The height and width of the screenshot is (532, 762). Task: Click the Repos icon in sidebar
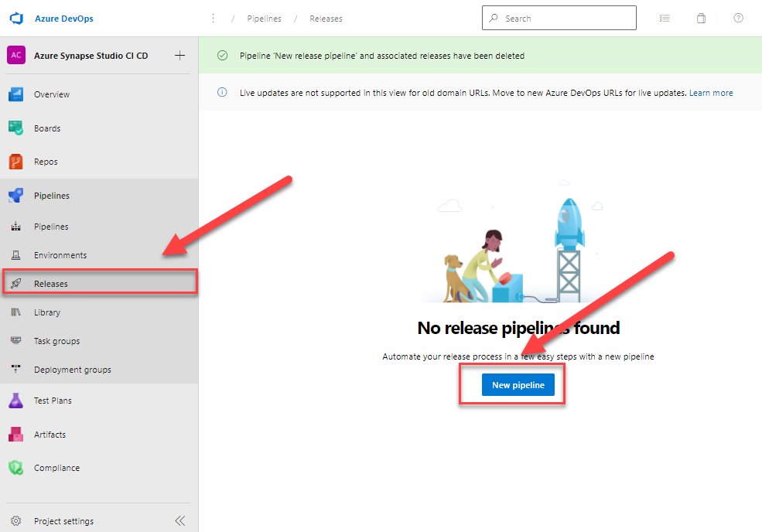(15, 162)
